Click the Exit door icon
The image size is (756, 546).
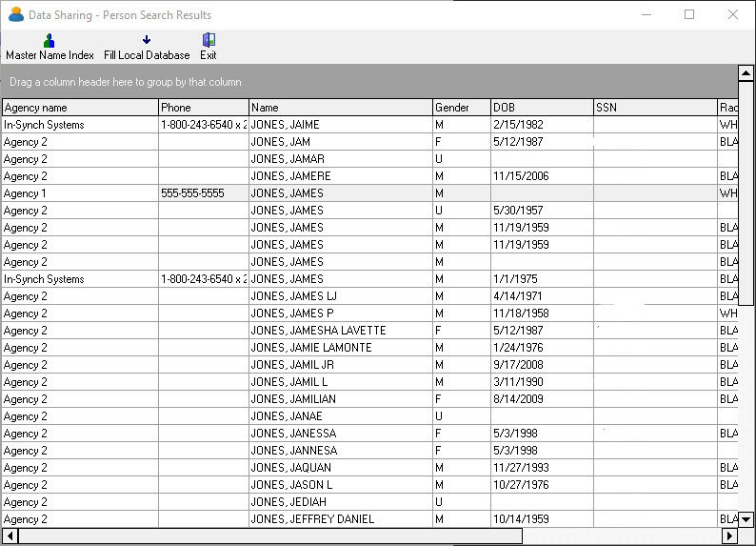209,40
